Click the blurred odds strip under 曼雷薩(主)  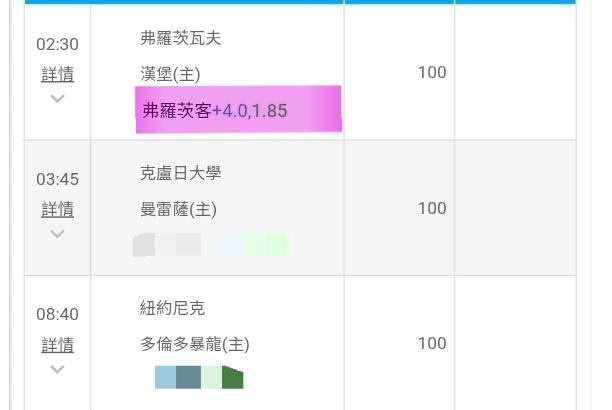210,244
